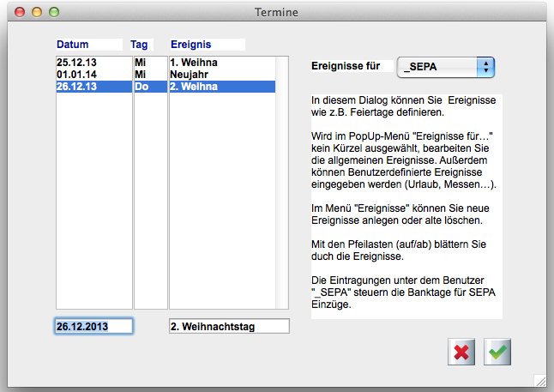This screenshot has width=554, height=392.
Task: Click the red X cancel button
Action: click(x=461, y=352)
